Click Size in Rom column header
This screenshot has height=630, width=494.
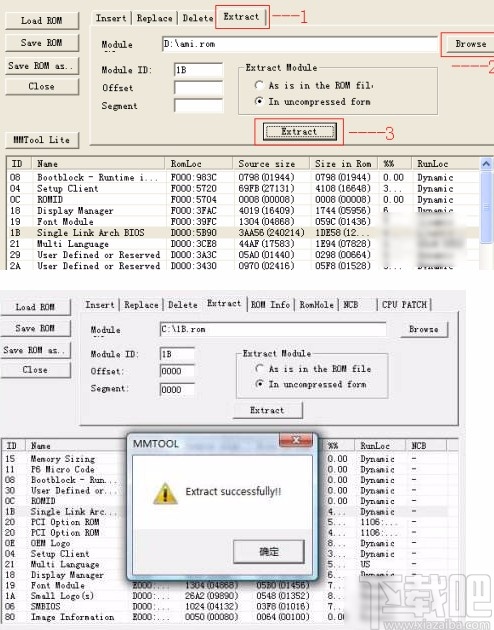343,164
